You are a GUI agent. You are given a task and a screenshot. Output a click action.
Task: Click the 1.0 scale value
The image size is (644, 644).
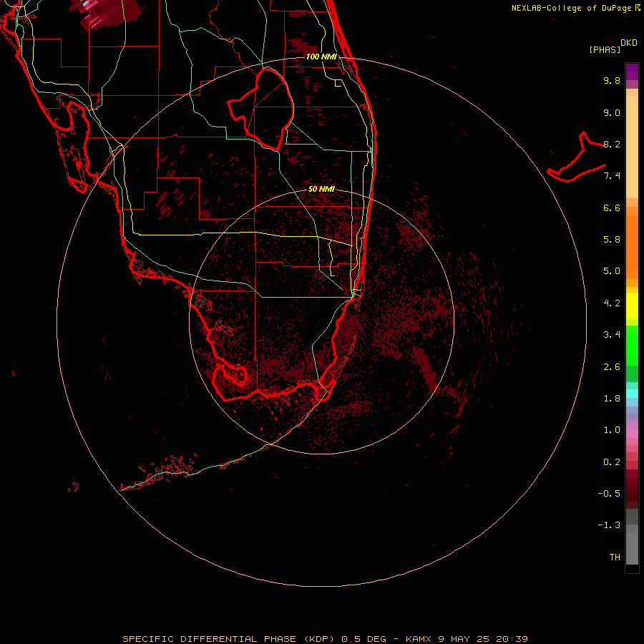pos(612,430)
